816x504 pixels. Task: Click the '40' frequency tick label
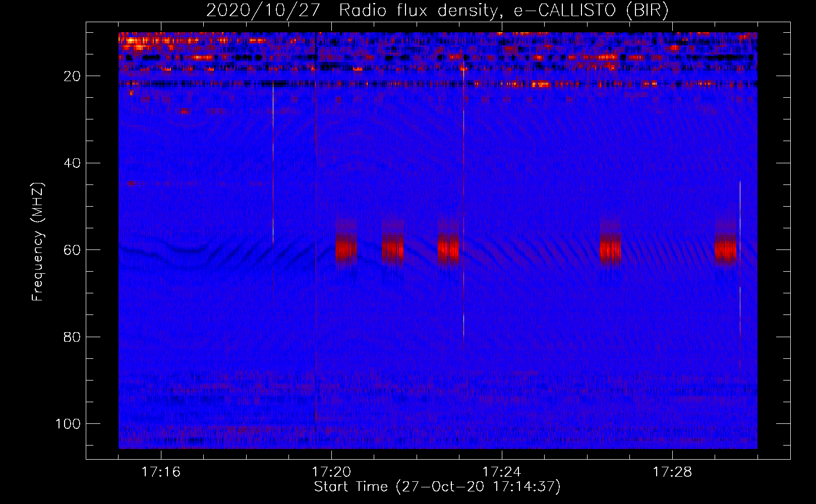72,163
